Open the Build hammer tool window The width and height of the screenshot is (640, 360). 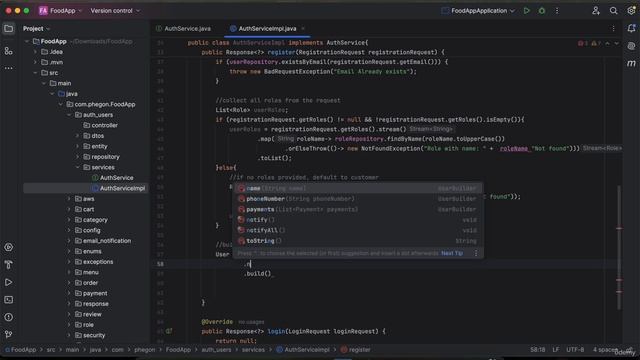click(9, 265)
